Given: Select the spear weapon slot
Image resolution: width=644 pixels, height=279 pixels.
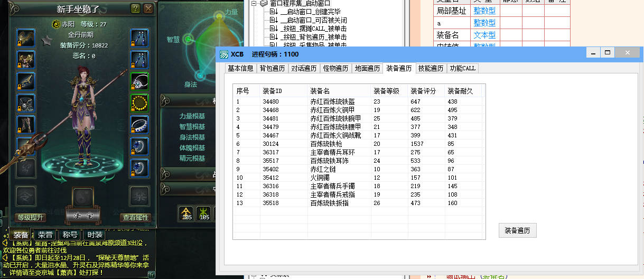Looking at the screenshot, I should click(26, 146).
